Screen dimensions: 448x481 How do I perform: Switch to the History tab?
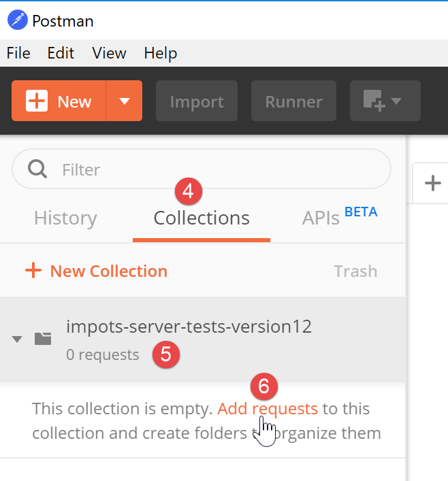click(65, 218)
